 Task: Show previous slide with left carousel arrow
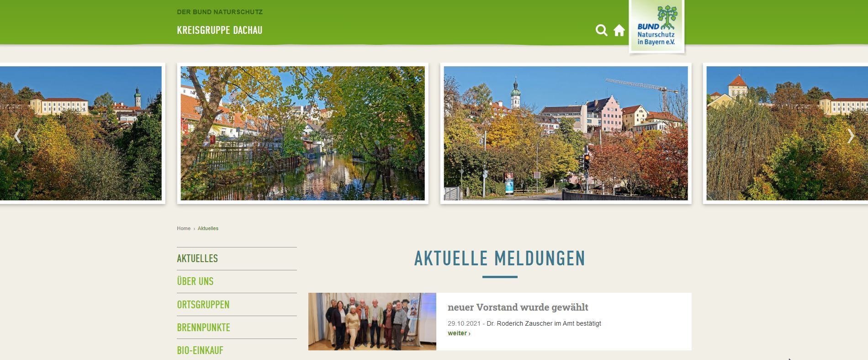pos(17,136)
